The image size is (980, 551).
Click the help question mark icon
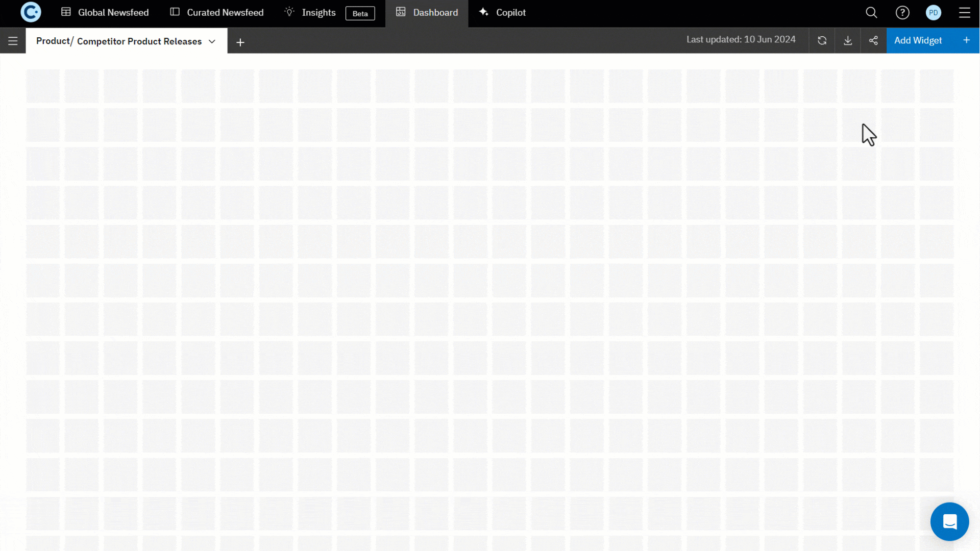coord(902,13)
